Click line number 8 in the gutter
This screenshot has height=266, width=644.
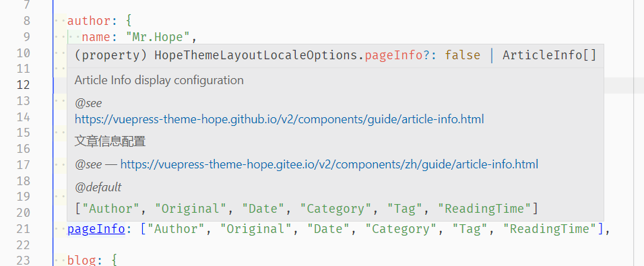pos(27,21)
